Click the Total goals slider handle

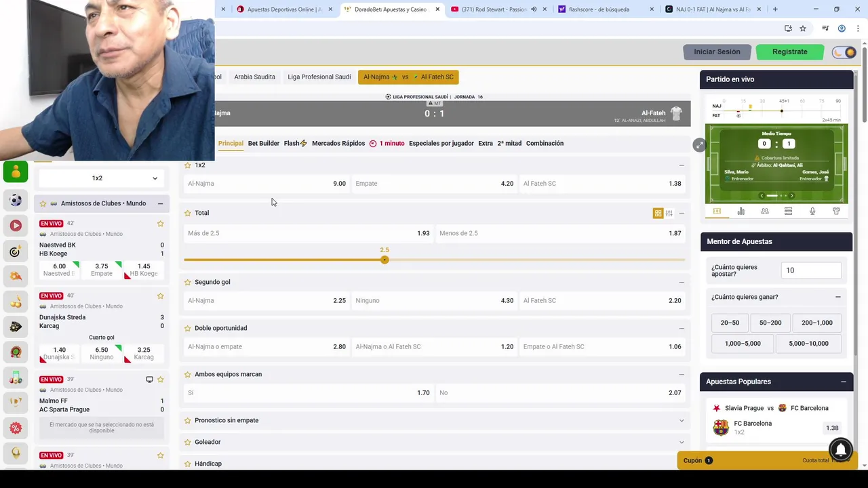(x=384, y=260)
